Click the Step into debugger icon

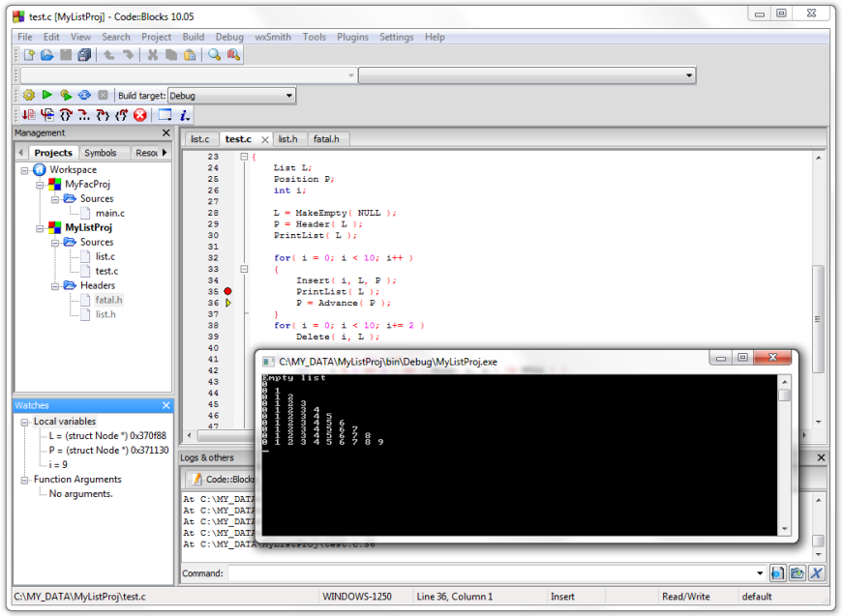[x=103, y=115]
